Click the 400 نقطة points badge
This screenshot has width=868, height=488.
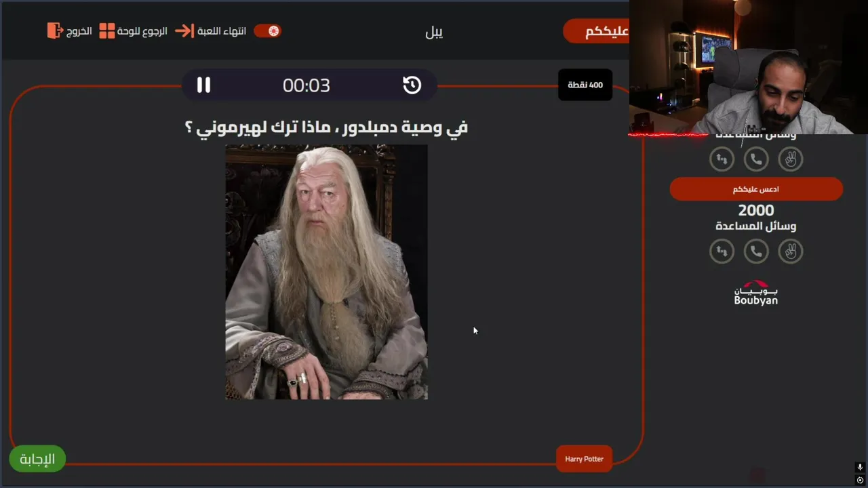tap(585, 85)
